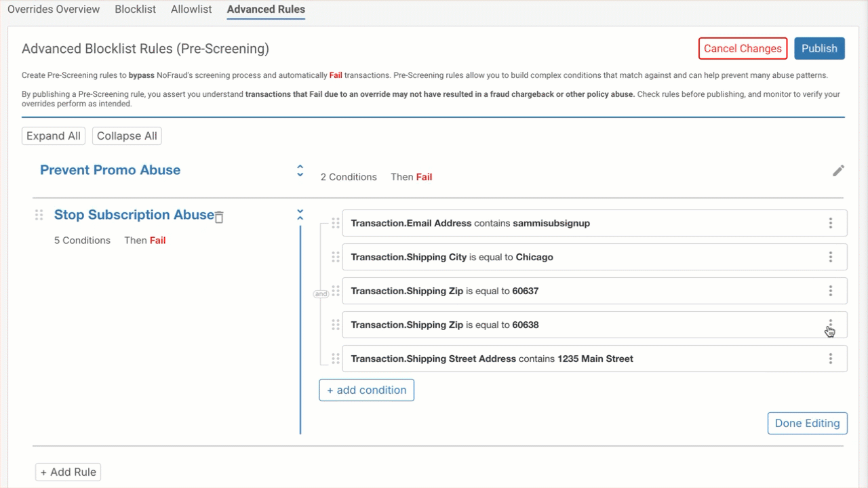Click the Stop Subscription Abuse rule title
Screen dimensions: 868x488
[x=134, y=215]
